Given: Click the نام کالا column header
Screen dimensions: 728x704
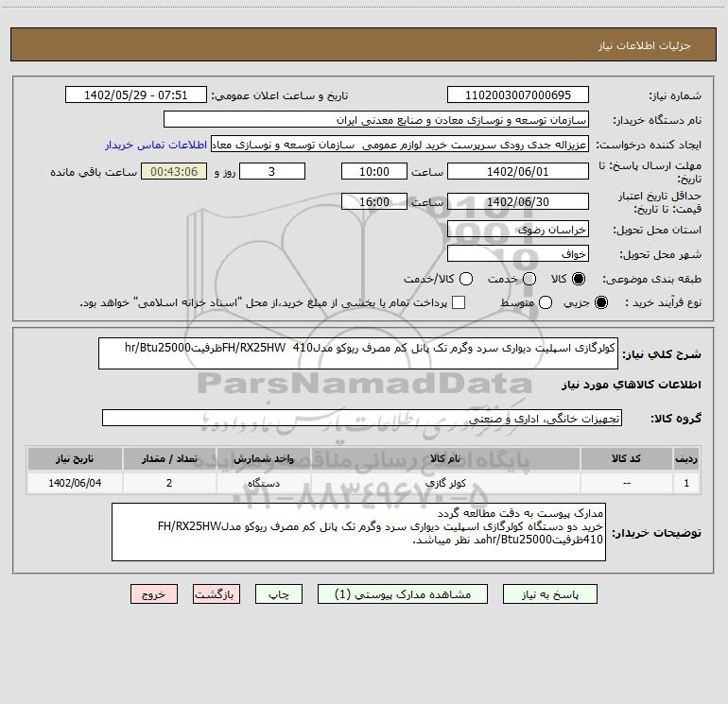Looking at the screenshot, I should [445, 458].
